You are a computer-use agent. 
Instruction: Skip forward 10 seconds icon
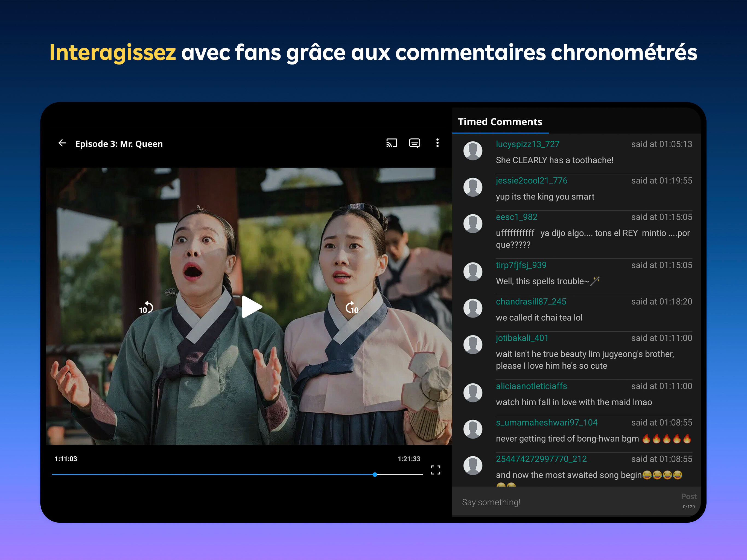(x=352, y=308)
